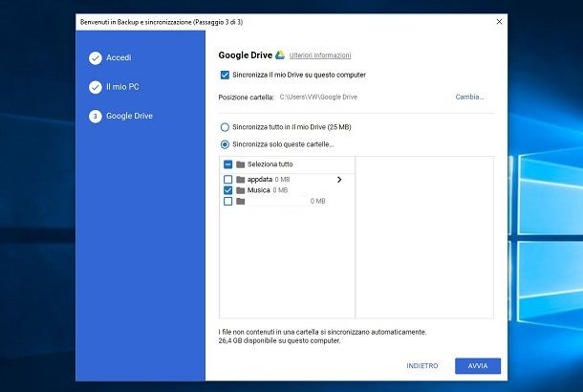Select Sincronizza tutto in Il mio Drive
Viewport: 583px width, 392px height.
[x=225, y=127]
